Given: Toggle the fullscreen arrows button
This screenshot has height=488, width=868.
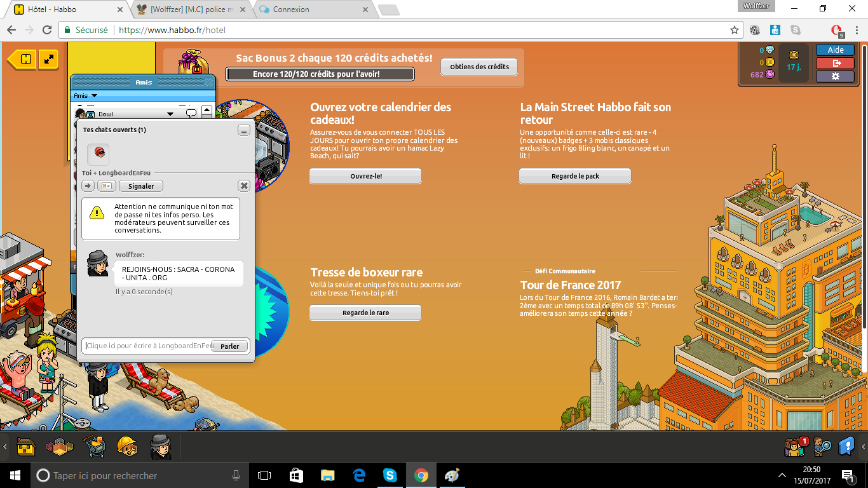Looking at the screenshot, I should coord(48,60).
